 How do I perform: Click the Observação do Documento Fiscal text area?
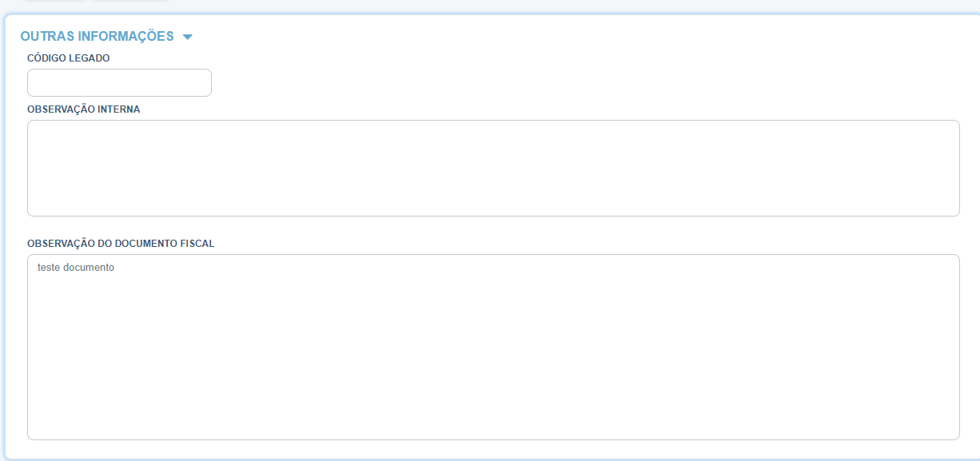coord(493,347)
